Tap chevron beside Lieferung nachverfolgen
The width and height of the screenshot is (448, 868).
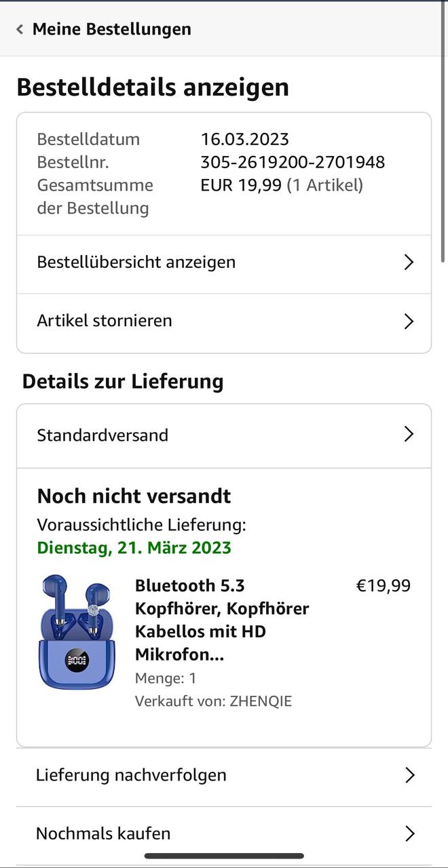pos(409,775)
